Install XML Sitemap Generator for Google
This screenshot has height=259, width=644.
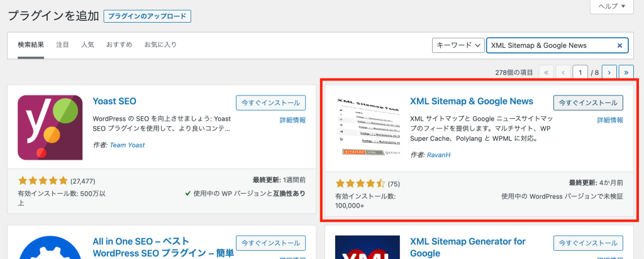tap(588, 243)
